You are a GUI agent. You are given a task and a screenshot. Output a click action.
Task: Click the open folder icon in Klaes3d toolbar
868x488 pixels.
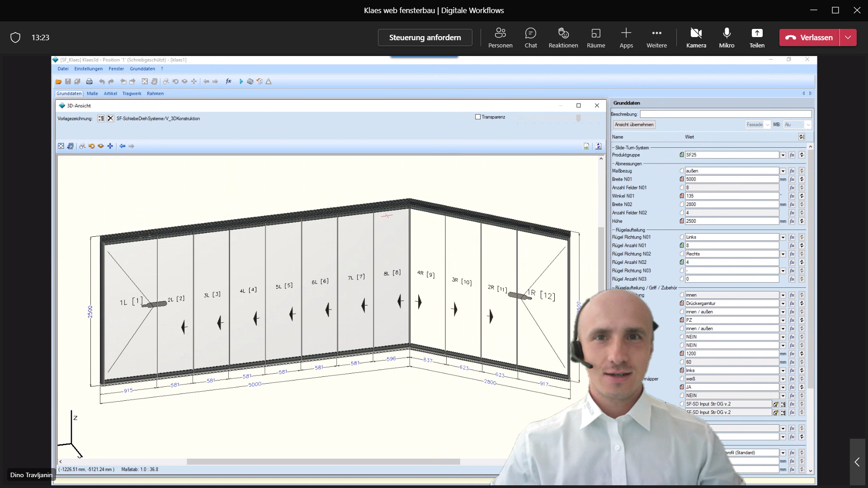(x=59, y=82)
